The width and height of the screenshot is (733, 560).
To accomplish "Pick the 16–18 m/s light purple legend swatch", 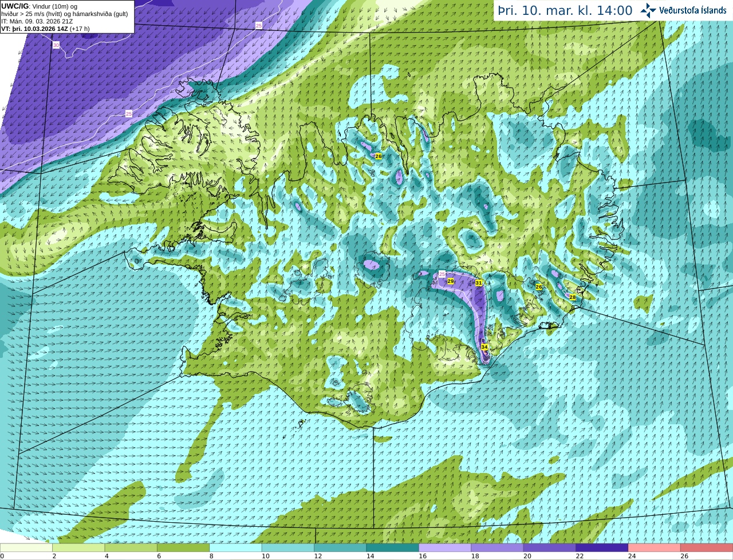I will [x=445, y=547].
